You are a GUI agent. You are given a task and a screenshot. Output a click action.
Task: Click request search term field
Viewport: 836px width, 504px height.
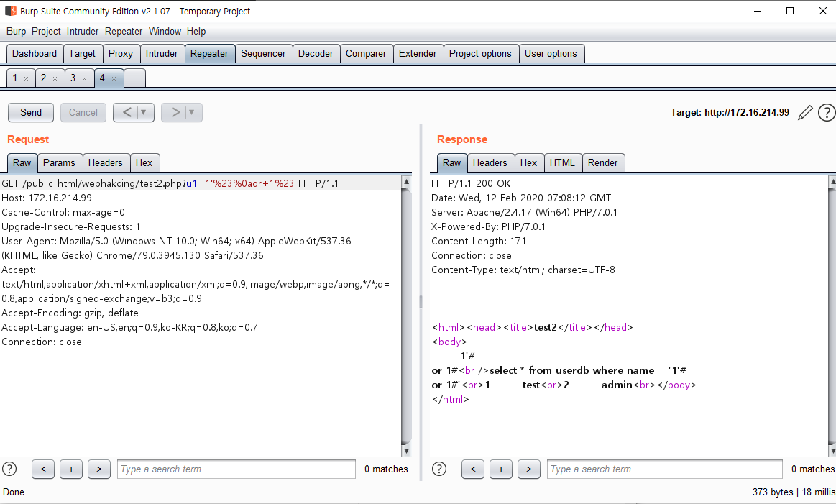coord(236,469)
